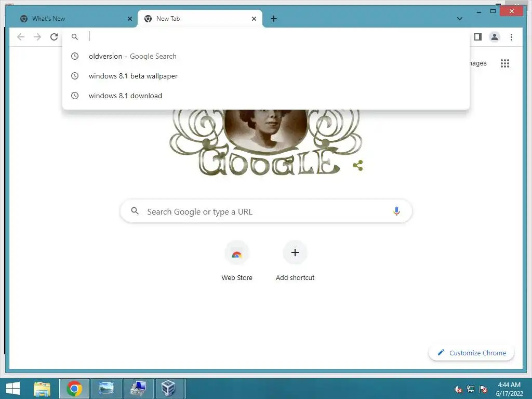Click the Search Google or type a URL box
The height and width of the screenshot is (399, 532).
tap(266, 211)
